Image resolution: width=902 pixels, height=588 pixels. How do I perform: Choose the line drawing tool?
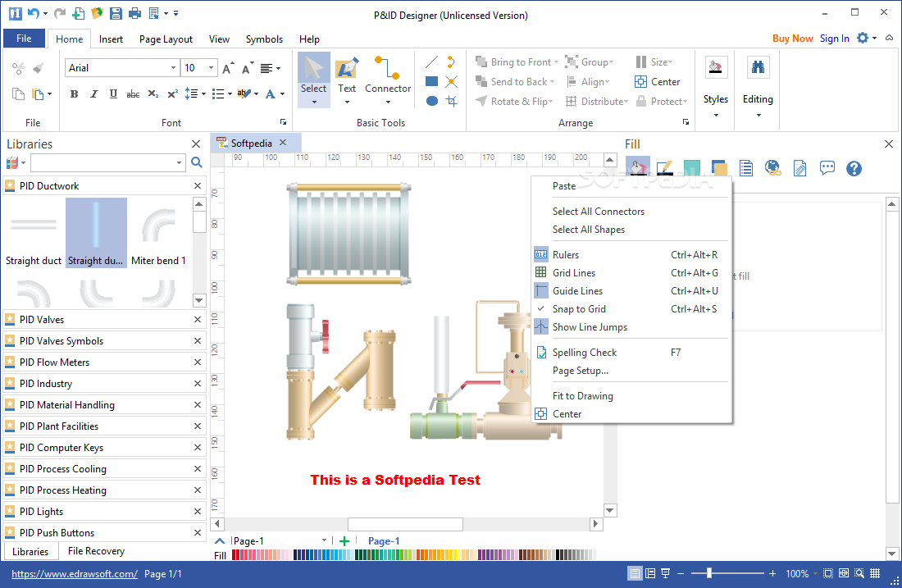(432, 62)
